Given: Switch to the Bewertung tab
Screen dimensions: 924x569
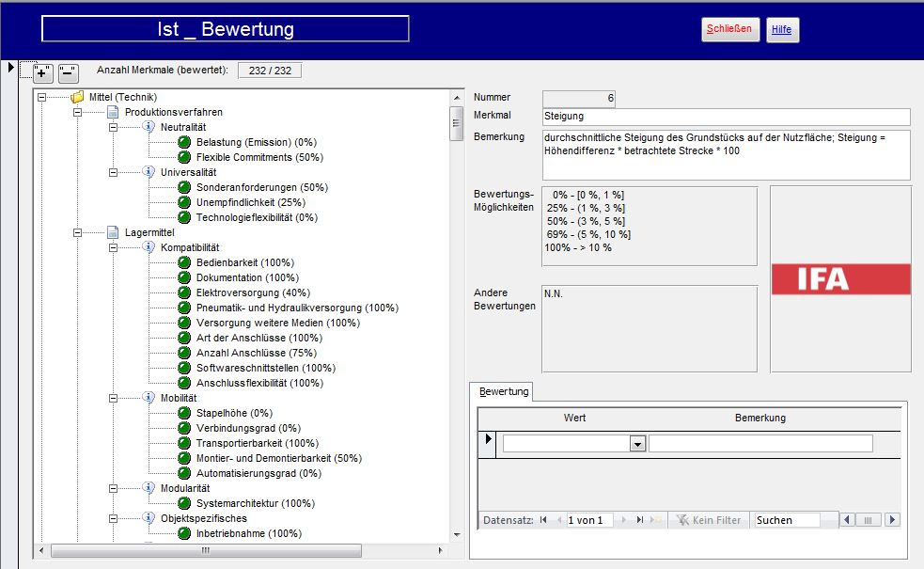Looking at the screenshot, I should tap(502, 391).
